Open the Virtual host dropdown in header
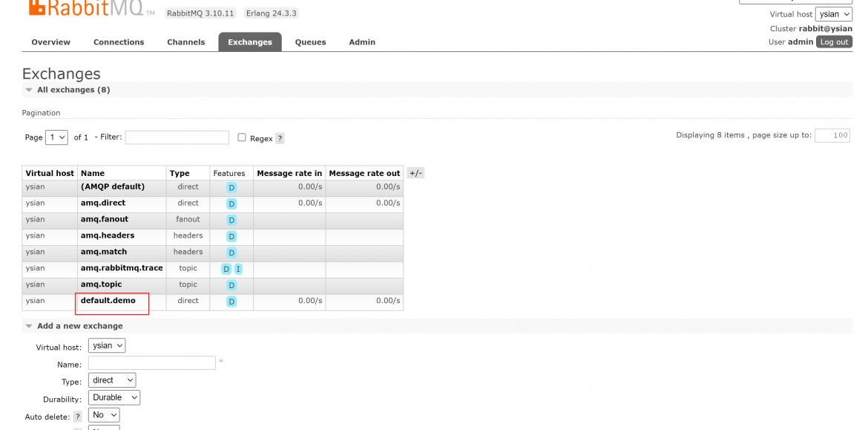Image resolution: width=868 pixels, height=430 pixels. [834, 14]
